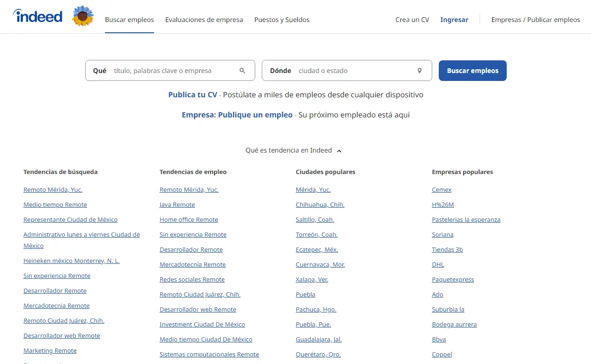Click Cuernavaca, Mor.
This screenshot has width=591, height=364.
click(x=320, y=264)
